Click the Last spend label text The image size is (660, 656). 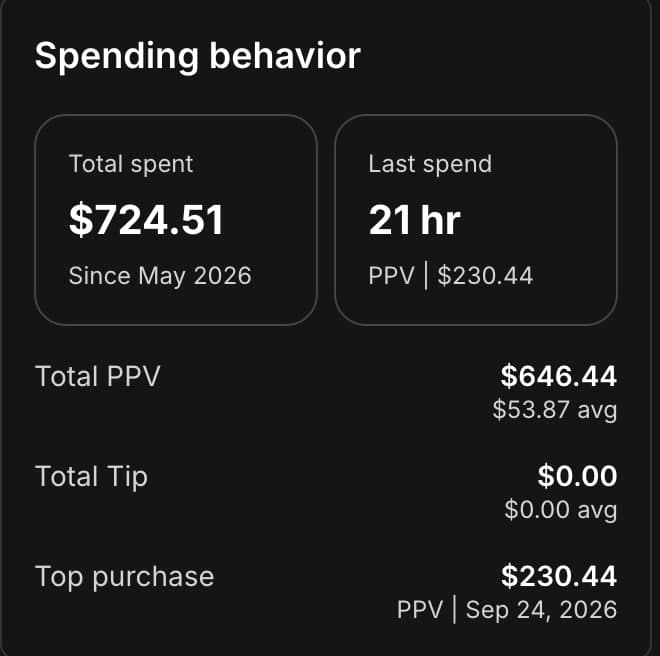click(430, 164)
